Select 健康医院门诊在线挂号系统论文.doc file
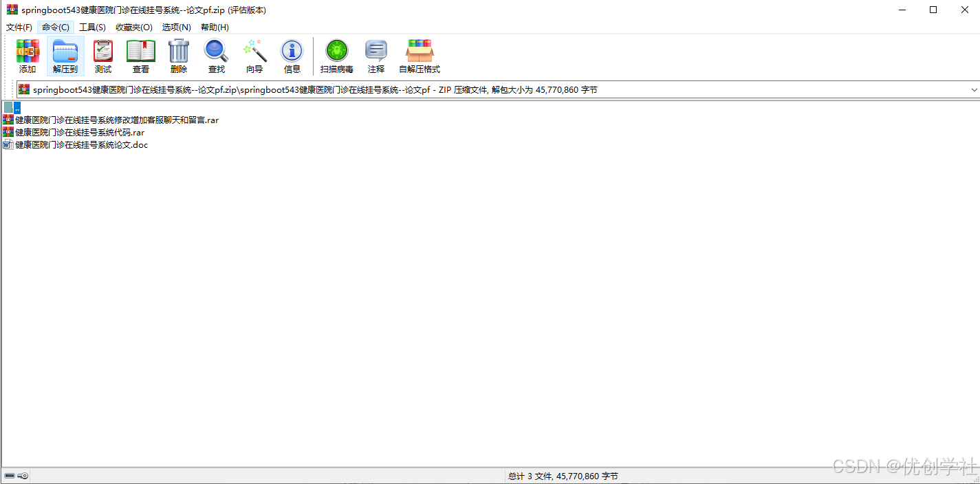 click(x=76, y=144)
